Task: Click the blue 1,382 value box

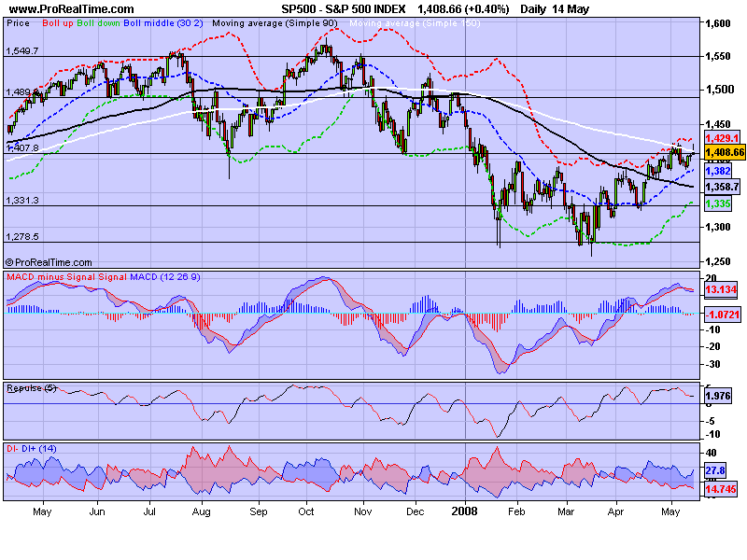Action: [718, 171]
